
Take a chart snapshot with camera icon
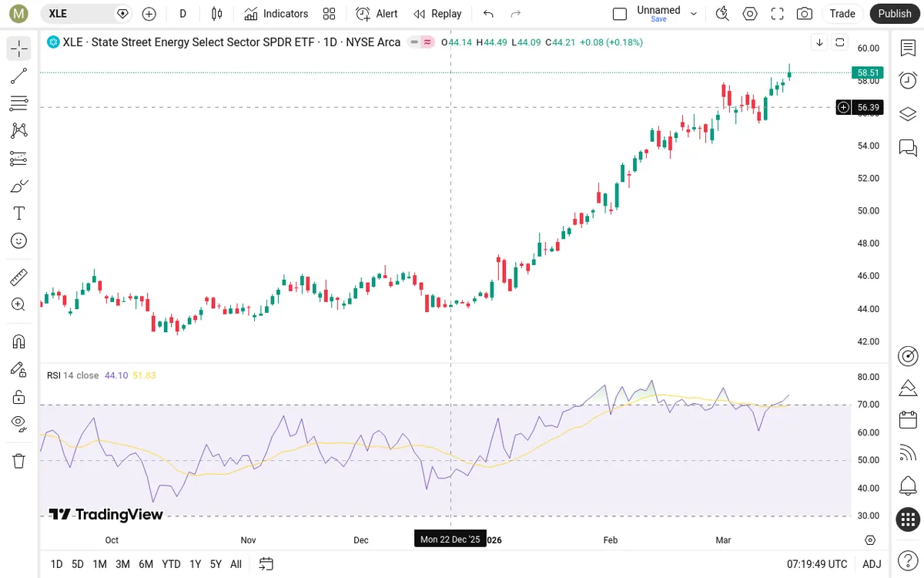click(805, 14)
